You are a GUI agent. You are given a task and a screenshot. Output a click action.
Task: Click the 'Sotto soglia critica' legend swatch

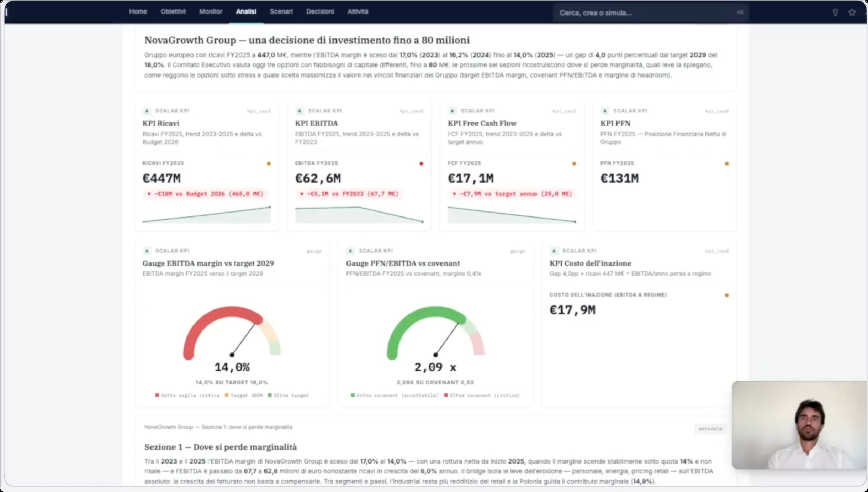coord(157,395)
